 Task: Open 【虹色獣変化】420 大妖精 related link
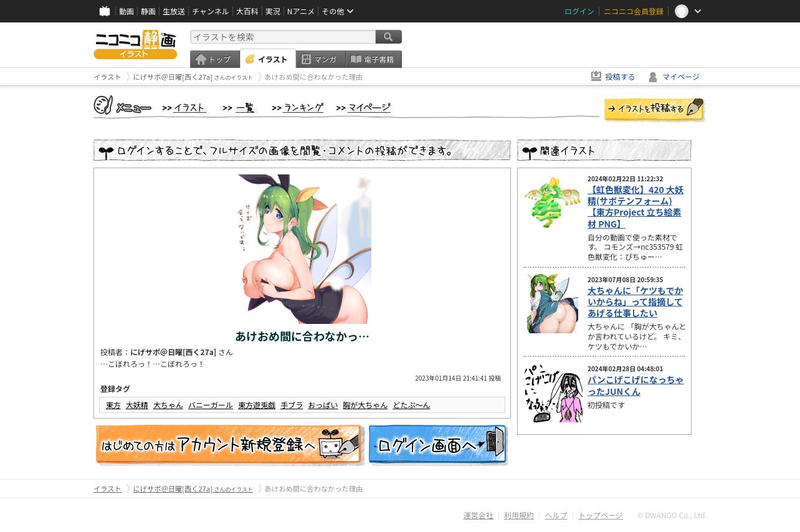point(636,207)
